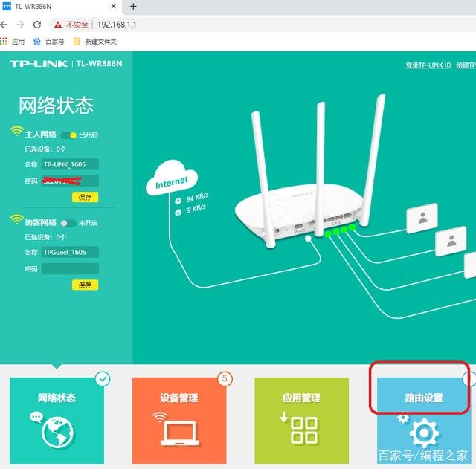This screenshot has width=476, height=469.
Task: Open the Apps grid bookmark icon
Action: 3,41
